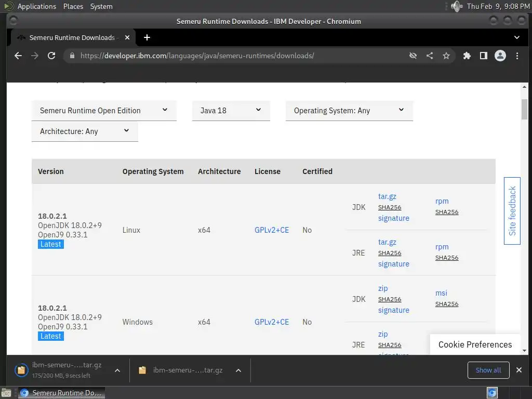Go back to the previous page
The height and width of the screenshot is (399, 532).
pos(18,56)
